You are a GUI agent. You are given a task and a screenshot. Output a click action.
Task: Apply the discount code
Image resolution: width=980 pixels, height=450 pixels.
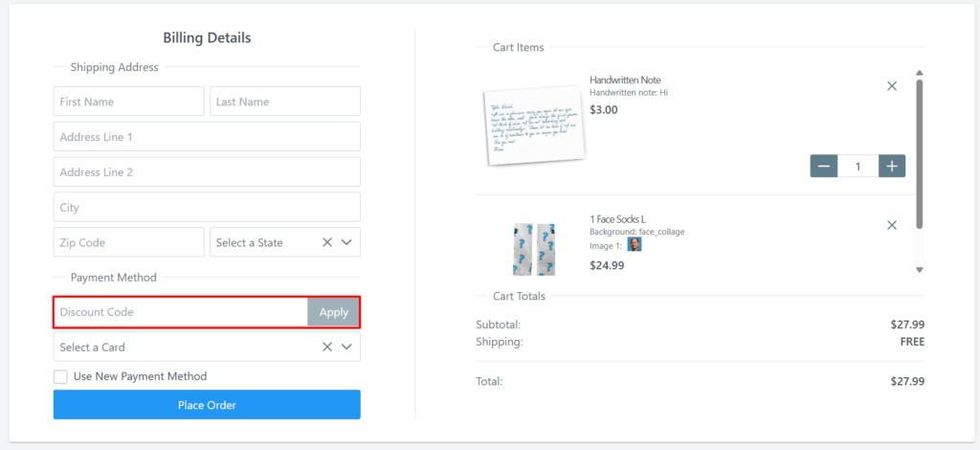(x=333, y=312)
